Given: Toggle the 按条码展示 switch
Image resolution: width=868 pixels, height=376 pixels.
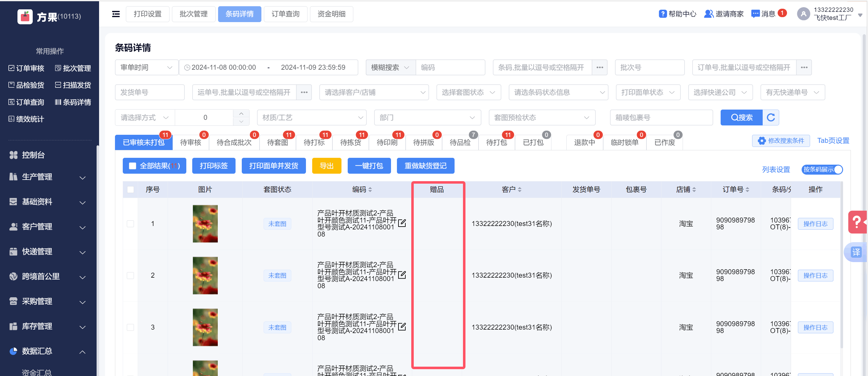Looking at the screenshot, I should click(822, 169).
